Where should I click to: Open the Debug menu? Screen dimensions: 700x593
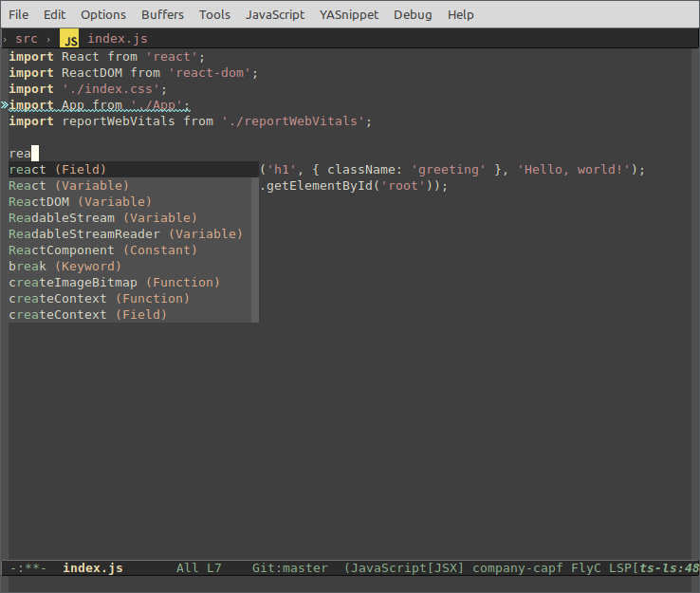click(x=413, y=14)
